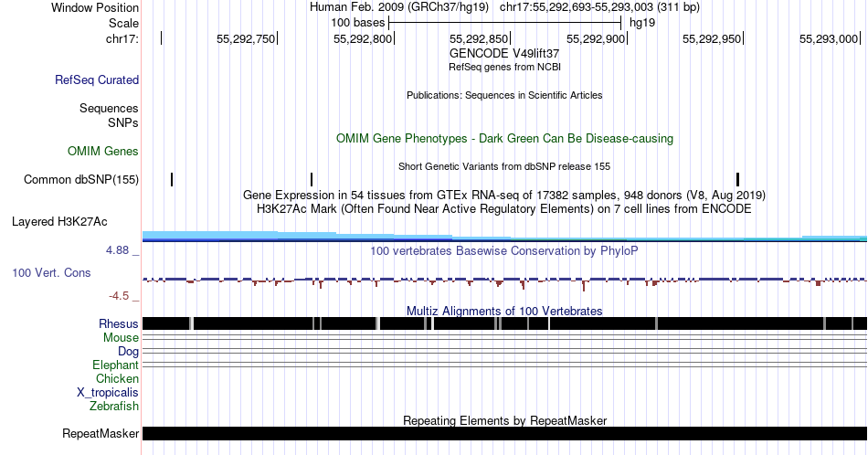868x455 pixels.
Task: Click the Scale label
Action: coord(123,23)
